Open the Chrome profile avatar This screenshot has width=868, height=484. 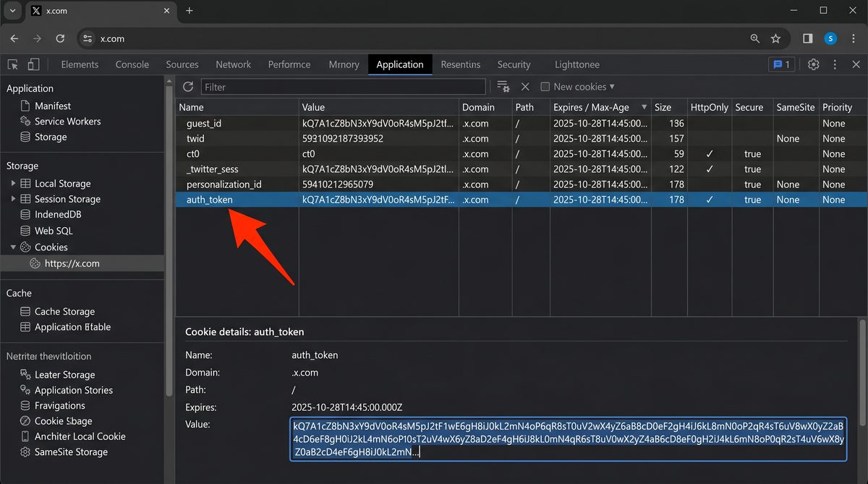click(x=830, y=38)
